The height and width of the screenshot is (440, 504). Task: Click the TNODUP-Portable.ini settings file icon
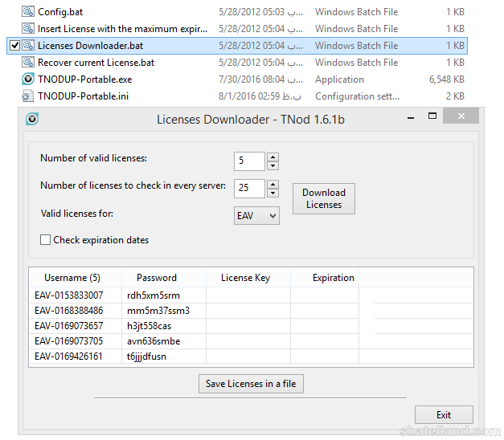point(28,96)
